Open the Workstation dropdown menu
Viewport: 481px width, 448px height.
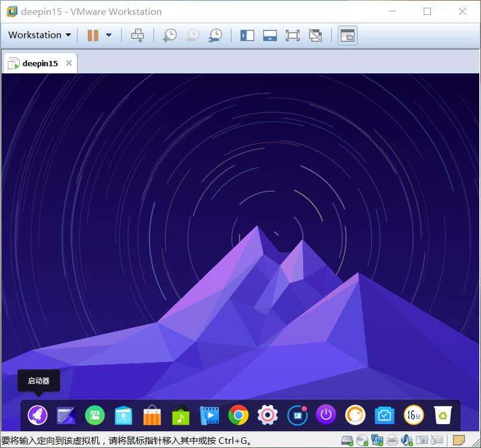click(x=39, y=35)
